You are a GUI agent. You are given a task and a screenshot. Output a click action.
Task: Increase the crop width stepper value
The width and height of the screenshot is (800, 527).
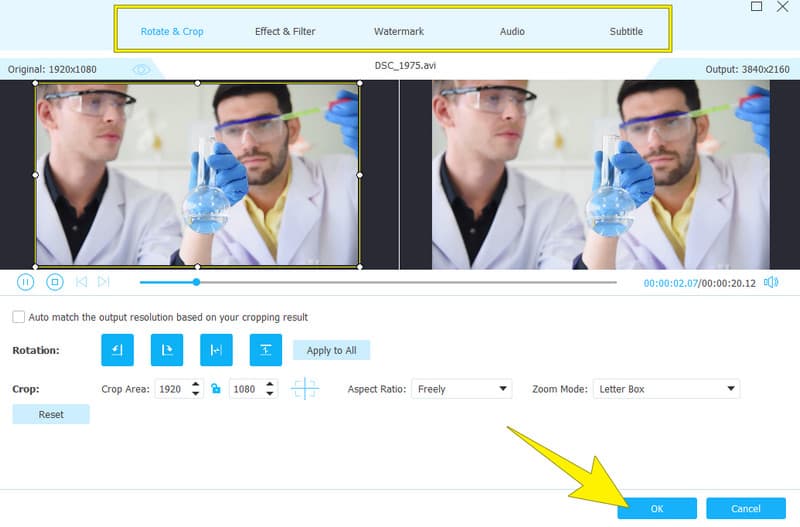[198, 384]
